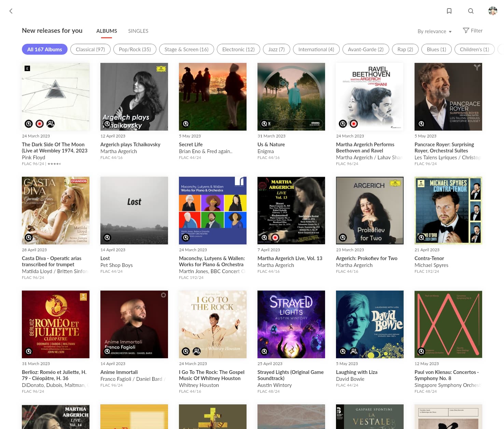Select the ALBUMS tab
504x429 pixels.
(107, 31)
